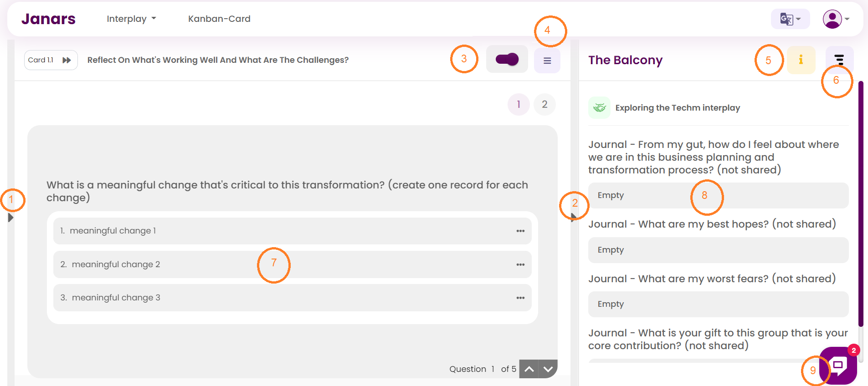
Task: Fill the gut feeling journal Empty field
Action: click(x=718, y=195)
